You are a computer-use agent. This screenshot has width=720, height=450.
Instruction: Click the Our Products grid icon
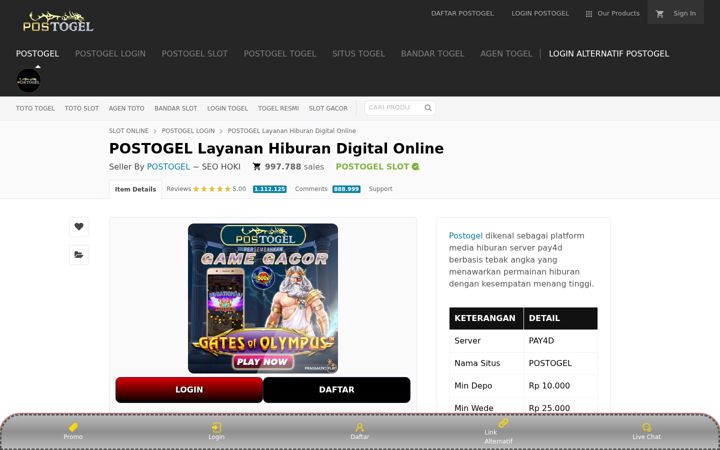tap(589, 14)
